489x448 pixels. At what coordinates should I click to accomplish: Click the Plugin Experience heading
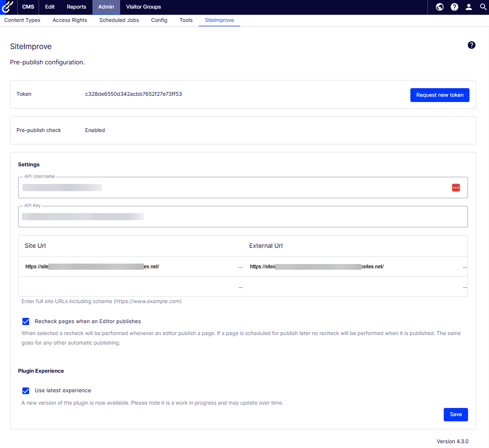point(41,371)
